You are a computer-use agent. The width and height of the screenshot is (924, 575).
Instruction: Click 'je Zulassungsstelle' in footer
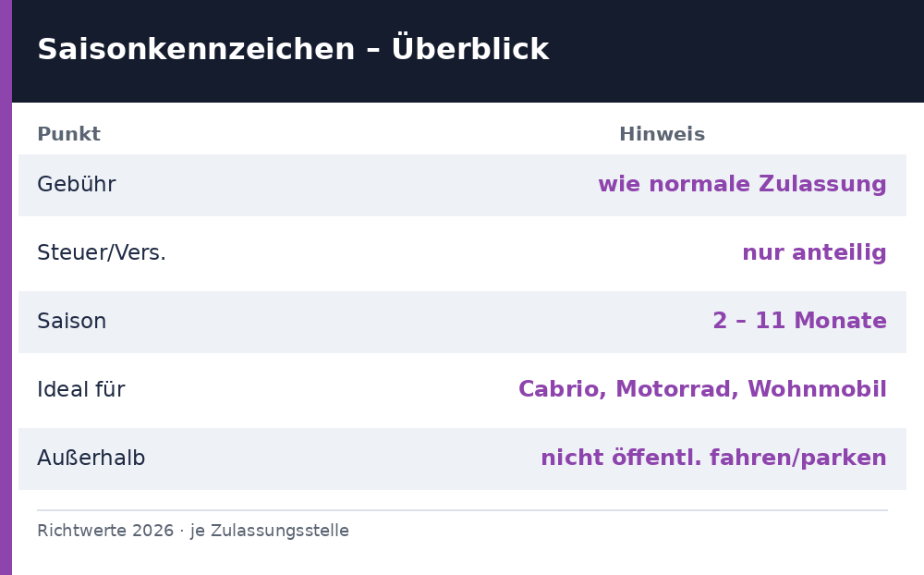(269, 531)
